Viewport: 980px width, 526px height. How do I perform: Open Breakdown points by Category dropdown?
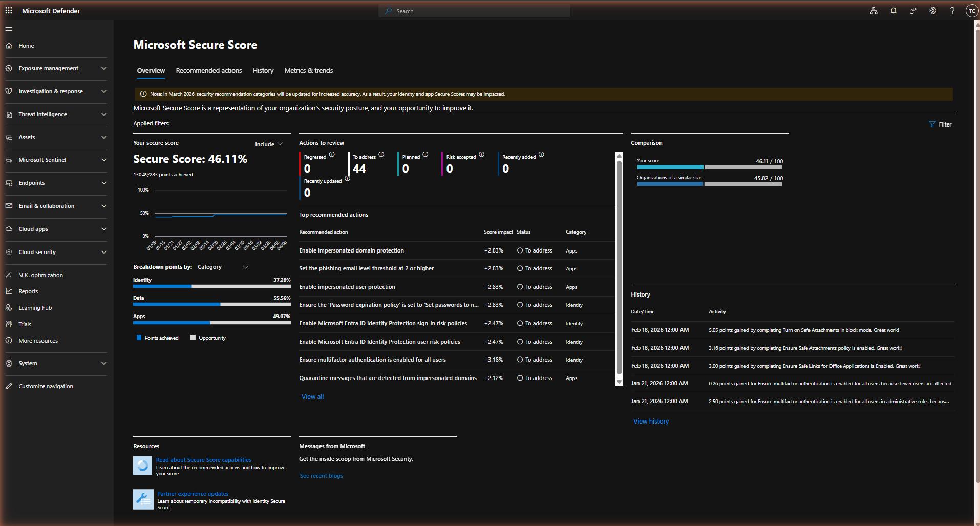(x=223, y=267)
